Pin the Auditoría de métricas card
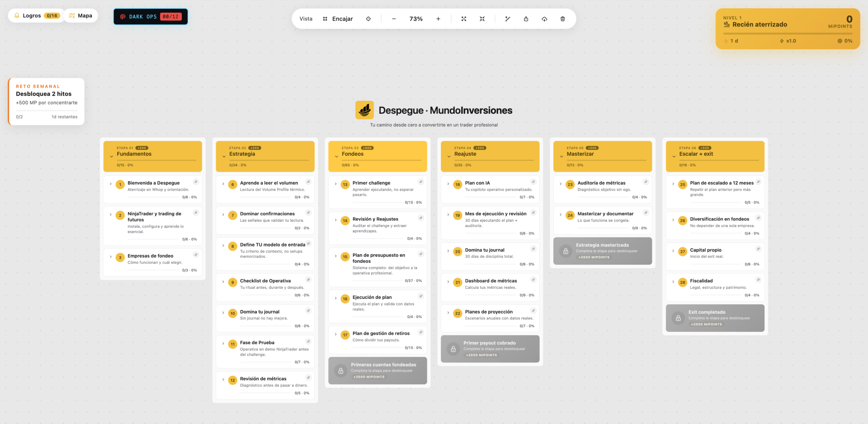The image size is (868, 424). pos(646,182)
